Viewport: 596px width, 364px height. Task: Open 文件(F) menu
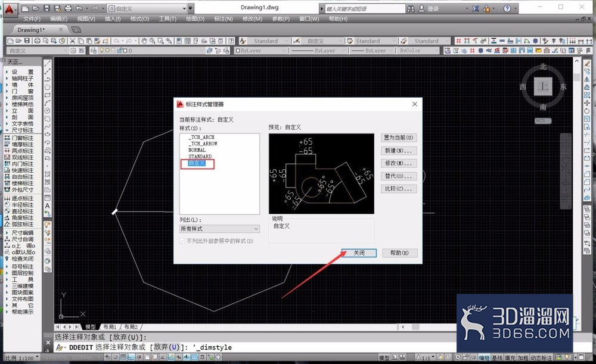click(32, 18)
